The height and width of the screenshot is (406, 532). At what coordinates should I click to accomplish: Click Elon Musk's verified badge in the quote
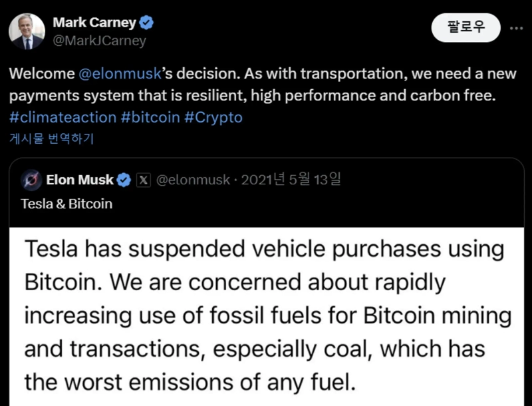[124, 180]
